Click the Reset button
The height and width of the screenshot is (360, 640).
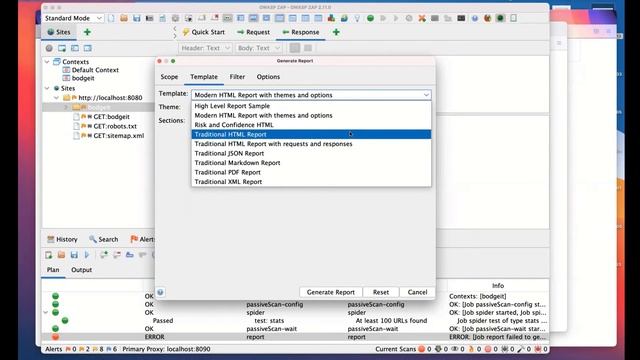(381, 292)
